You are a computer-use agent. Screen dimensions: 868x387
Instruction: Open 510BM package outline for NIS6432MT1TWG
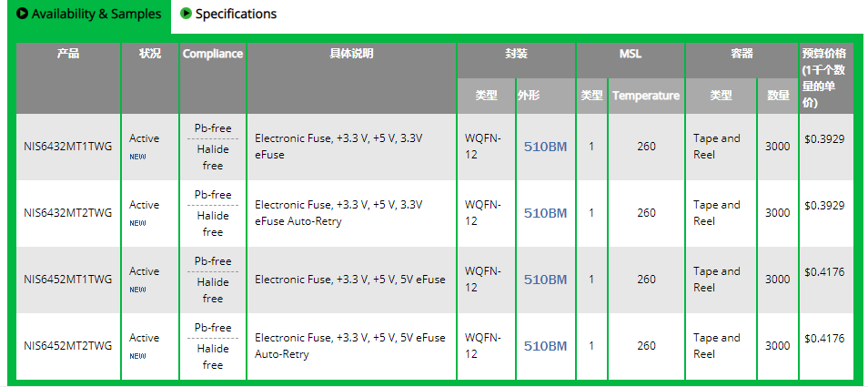pyautogui.click(x=545, y=147)
